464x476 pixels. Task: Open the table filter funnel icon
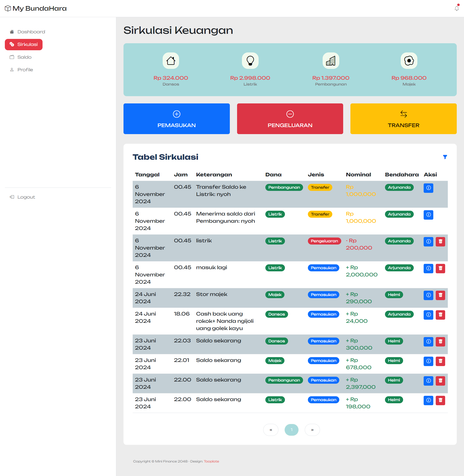[445, 157]
